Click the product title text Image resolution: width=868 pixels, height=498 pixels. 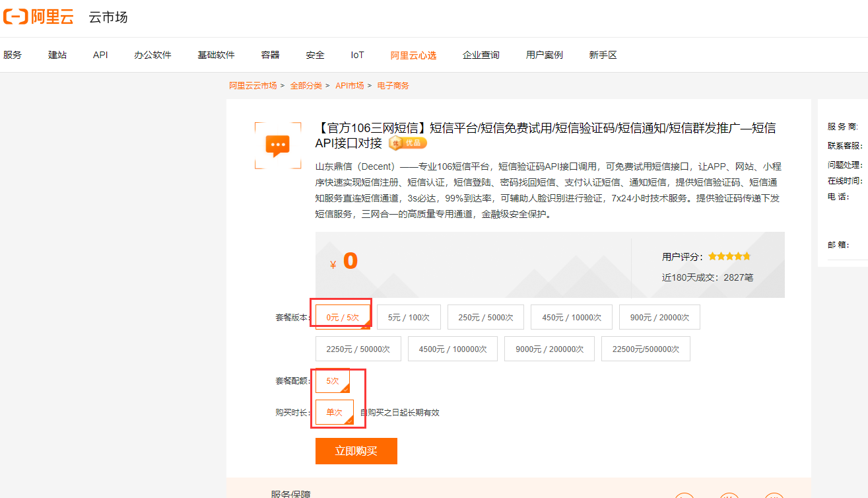pos(545,135)
